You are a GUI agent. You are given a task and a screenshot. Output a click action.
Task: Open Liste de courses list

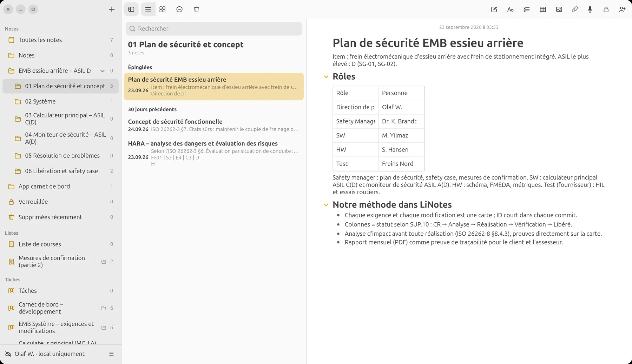click(x=61, y=244)
